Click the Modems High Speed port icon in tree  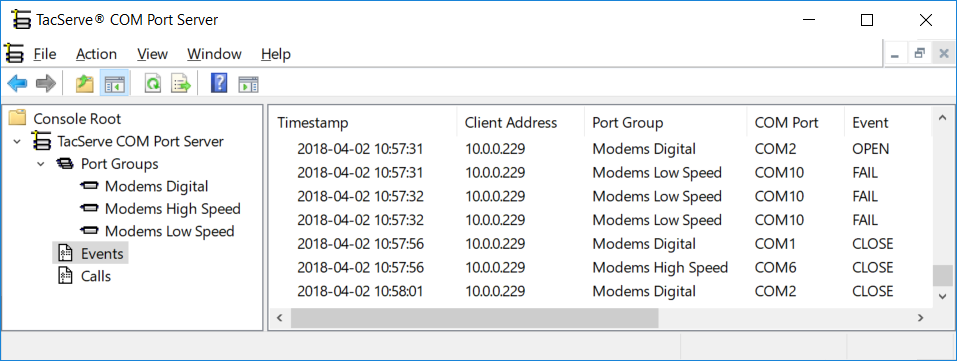pyautogui.click(x=90, y=209)
